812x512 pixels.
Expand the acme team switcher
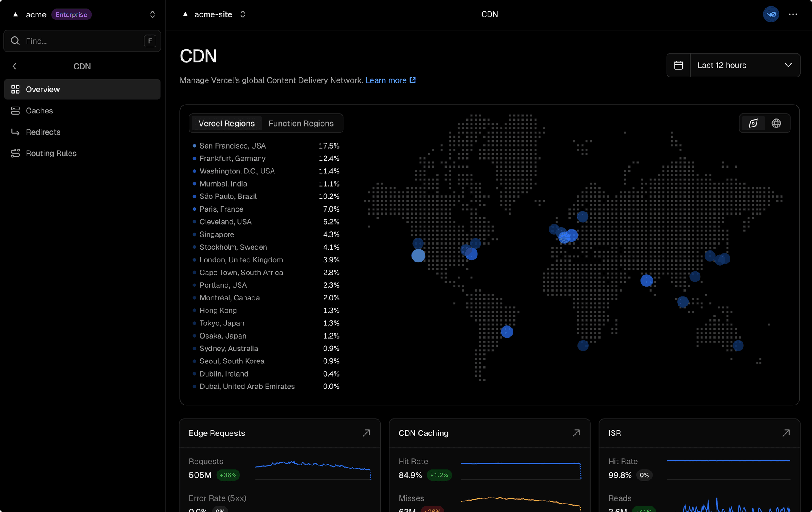(152, 14)
